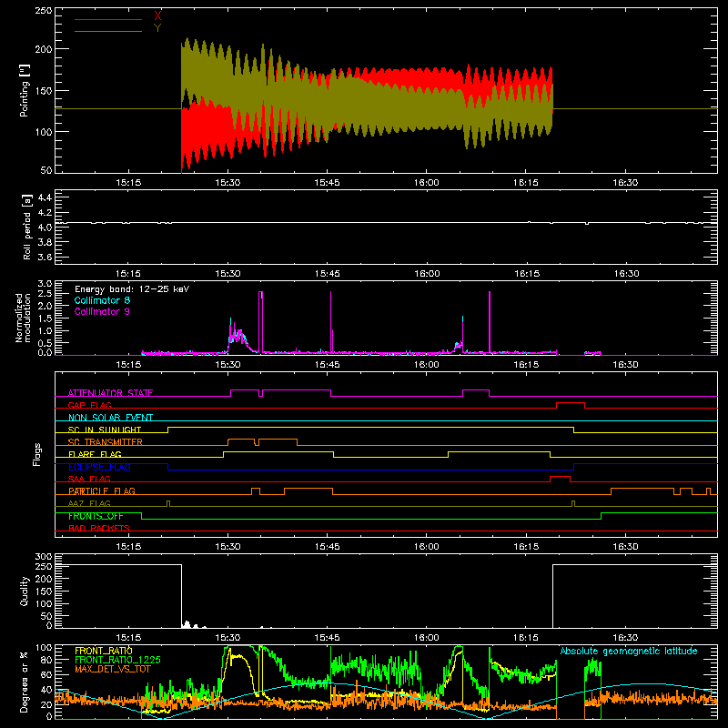Click the SC_TRANSMITTER flag label
Image resolution: width=728 pixels, height=728 pixels.
click(106, 442)
